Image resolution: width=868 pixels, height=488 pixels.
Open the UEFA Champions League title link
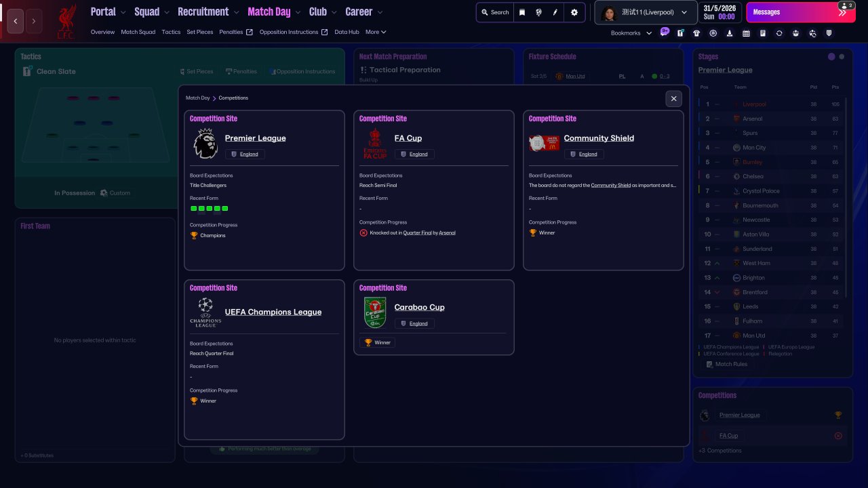[273, 312]
